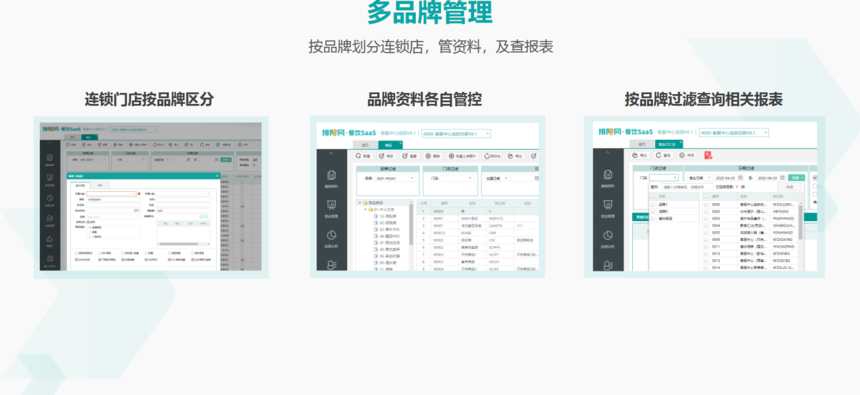860x395 pixels.
Task: Open monitor sidebar icon in 连锁门店 screenshot
Action: (x=50, y=177)
